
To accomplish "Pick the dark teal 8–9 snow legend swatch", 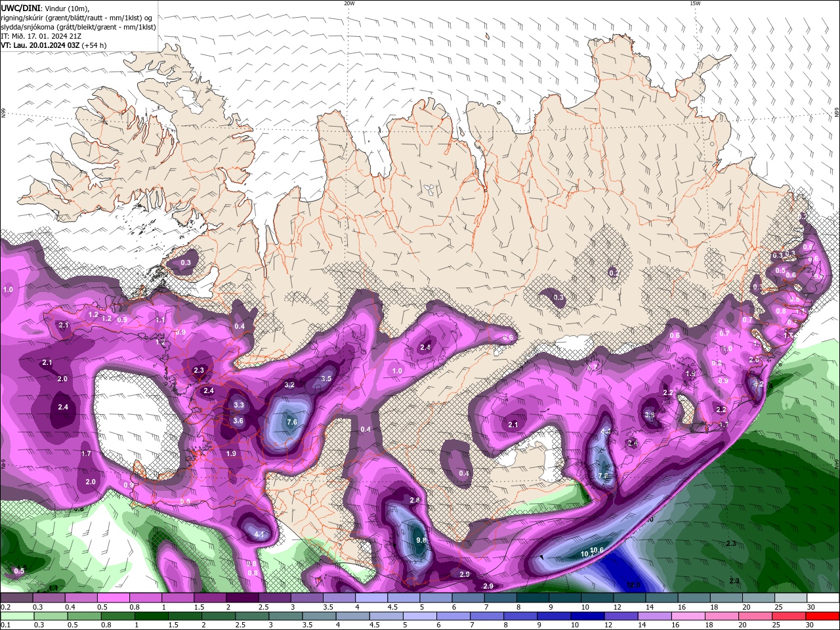I will click(532, 598).
